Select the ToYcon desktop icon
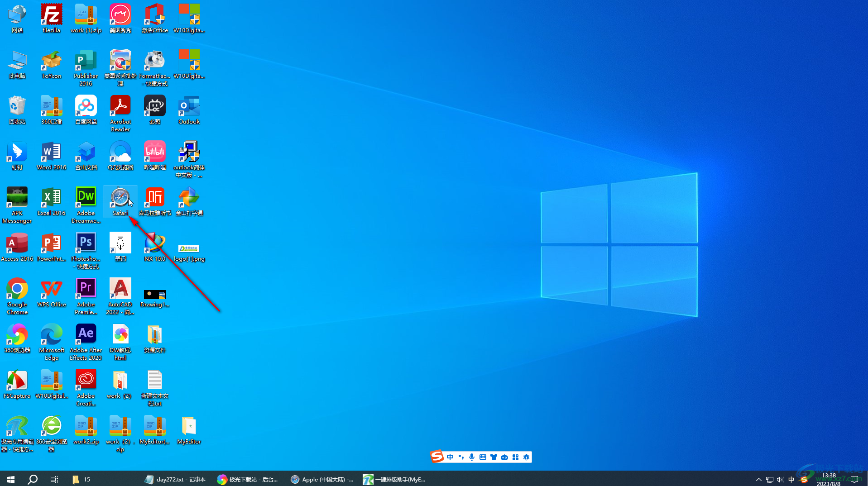Screen dimensions: 868x486 [x=51, y=64]
